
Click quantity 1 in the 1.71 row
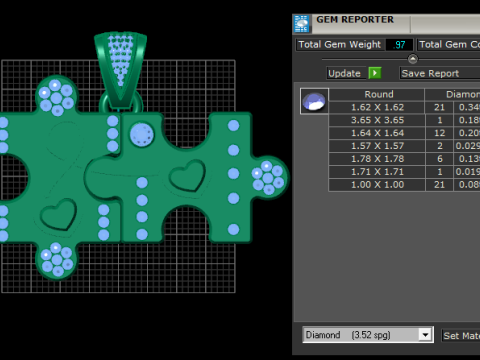(439, 172)
